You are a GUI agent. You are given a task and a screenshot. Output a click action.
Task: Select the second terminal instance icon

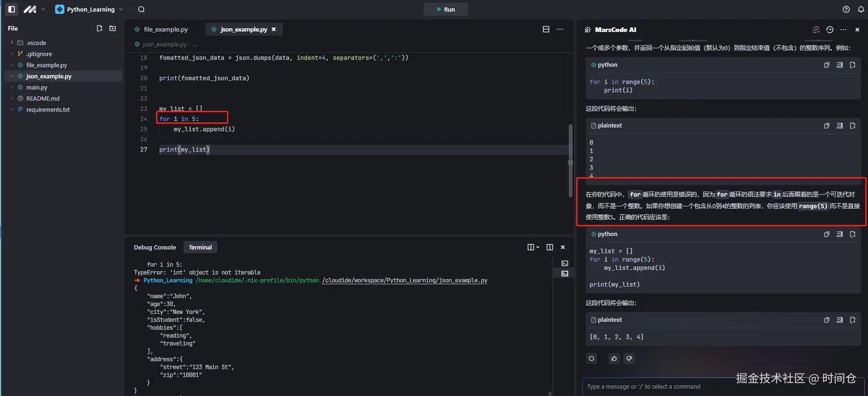(x=565, y=274)
